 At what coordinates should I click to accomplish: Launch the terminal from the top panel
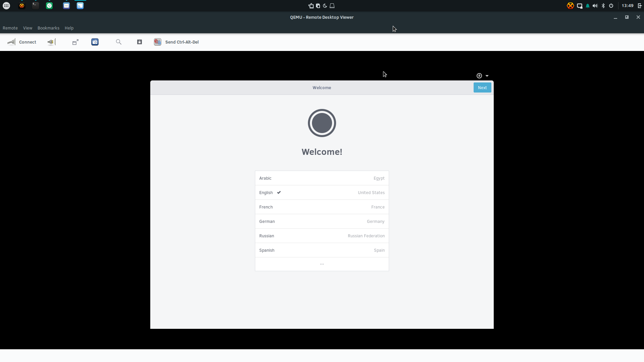36,6
